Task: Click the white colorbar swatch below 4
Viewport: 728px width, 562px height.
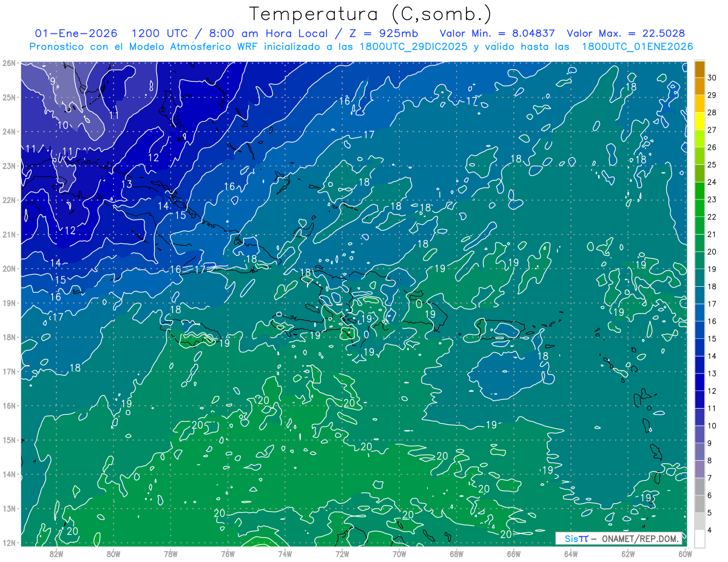Action: pyautogui.click(x=699, y=538)
